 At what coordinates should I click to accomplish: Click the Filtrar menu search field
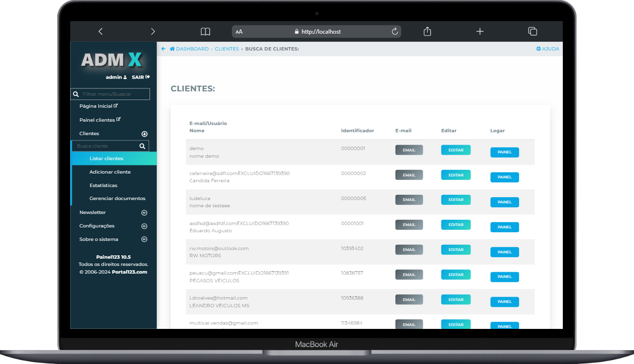[114, 94]
